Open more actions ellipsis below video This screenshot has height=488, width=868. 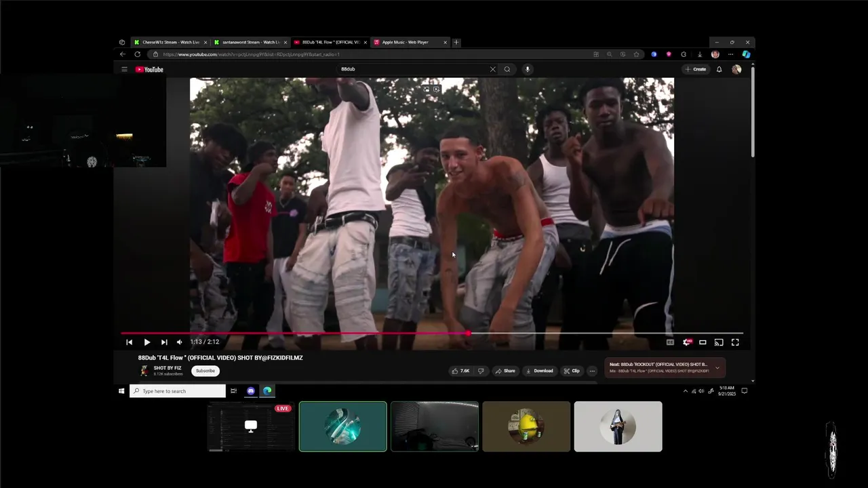click(x=592, y=371)
